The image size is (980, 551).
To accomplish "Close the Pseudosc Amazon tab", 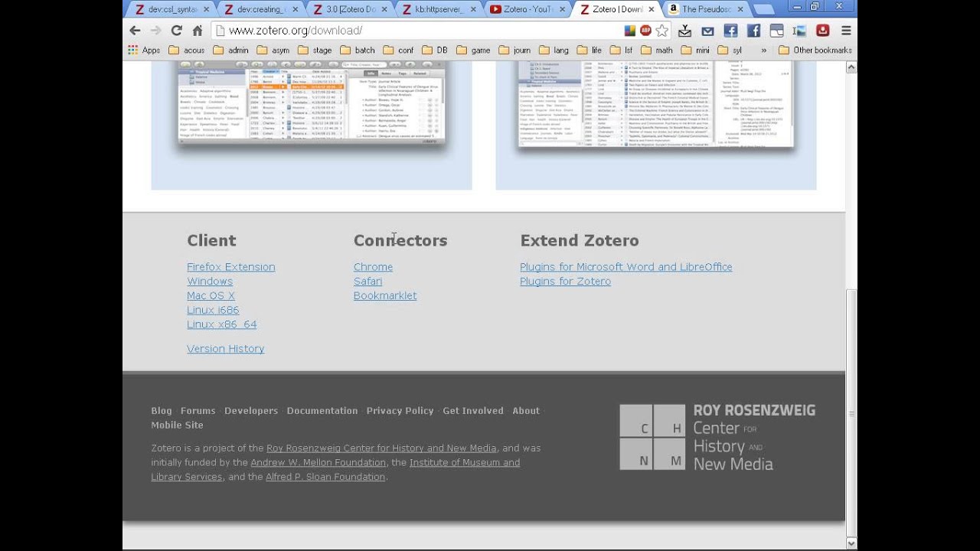I will click(740, 9).
